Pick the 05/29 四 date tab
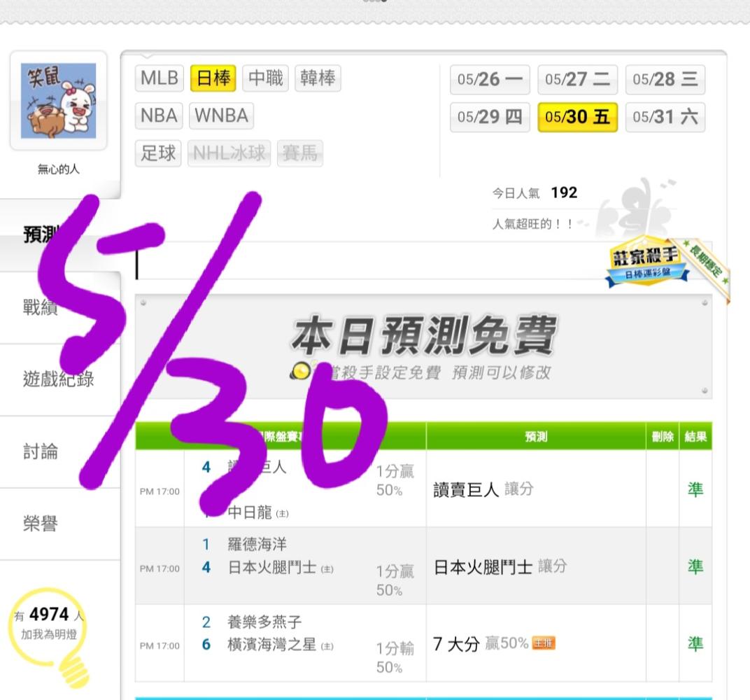 click(490, 117)
